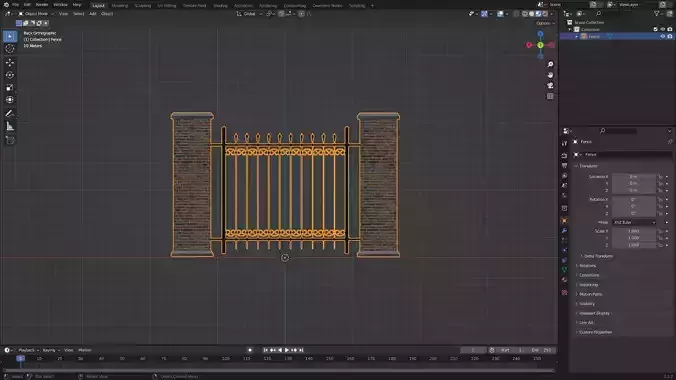Open the rotation Mode XYZ Euler dropdown
The height and width of the screenshot is (380, 676).
click(634, 223)
